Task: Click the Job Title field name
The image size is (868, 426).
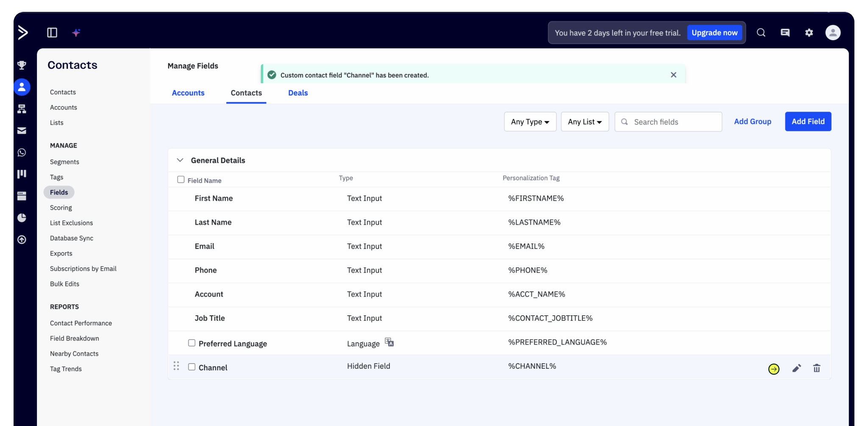Action: pos(210,318)
